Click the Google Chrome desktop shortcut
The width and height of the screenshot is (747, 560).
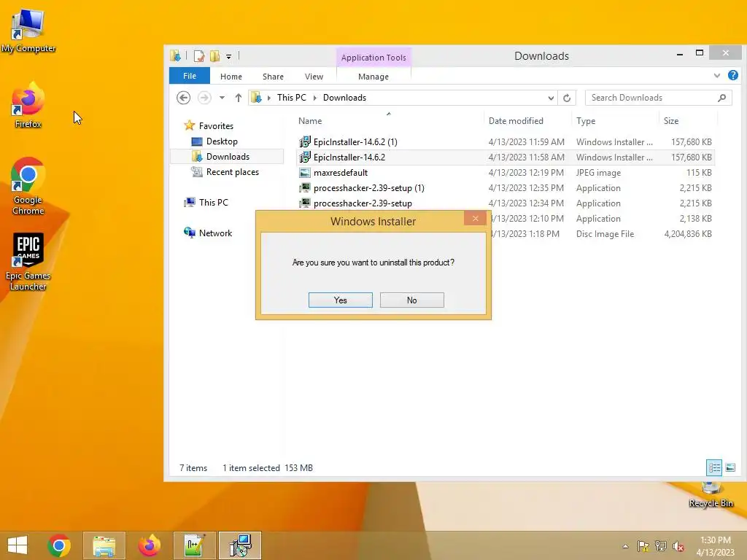(28, 186)
